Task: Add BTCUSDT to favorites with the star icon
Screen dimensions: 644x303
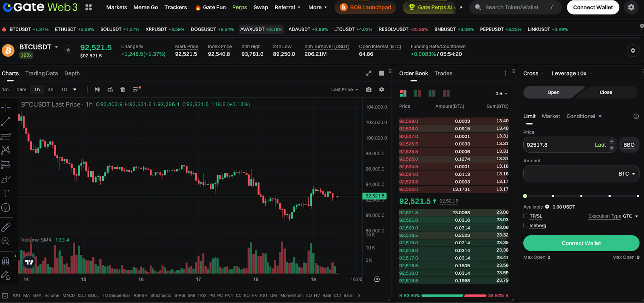Action: (68, 50)
